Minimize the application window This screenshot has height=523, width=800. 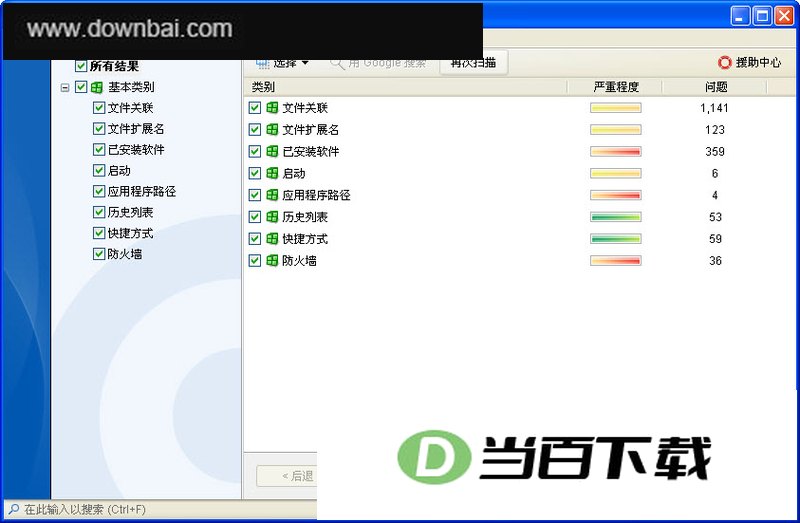click(740, 16)
